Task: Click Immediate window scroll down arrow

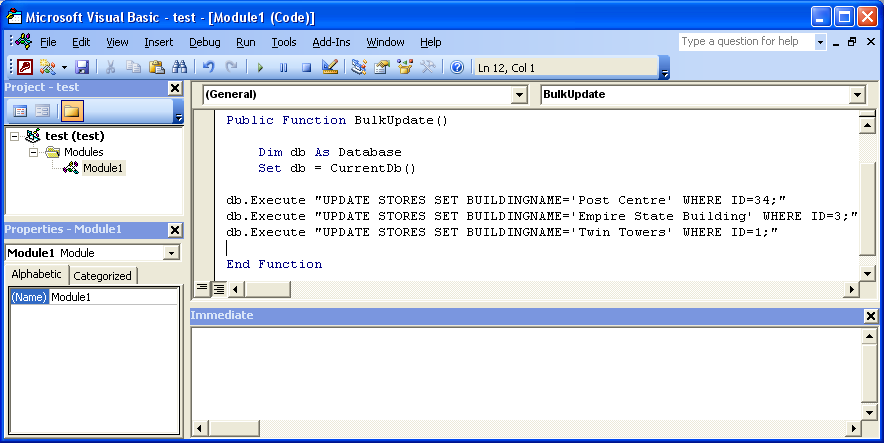Action: click(869, 413)
